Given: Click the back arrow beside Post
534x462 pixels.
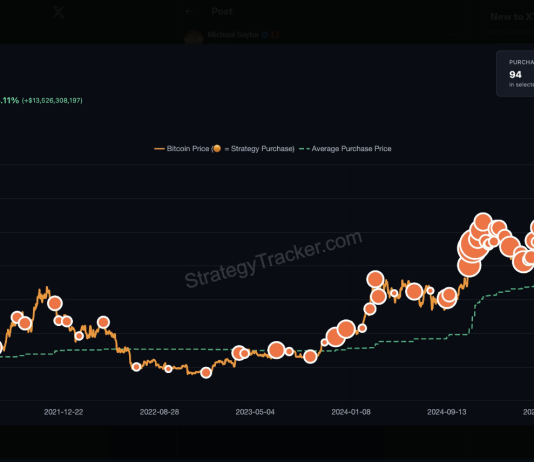Looking at the screenshot, I should click(189, 12).
